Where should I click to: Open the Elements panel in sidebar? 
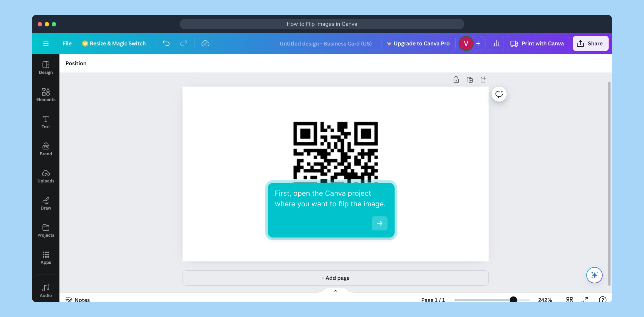tap(46, 95)
